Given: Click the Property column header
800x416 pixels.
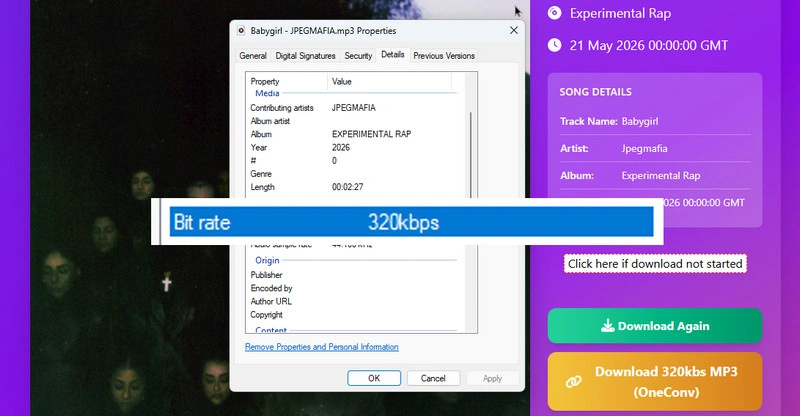Looking at the screenshot, I should tap(287, 82).
